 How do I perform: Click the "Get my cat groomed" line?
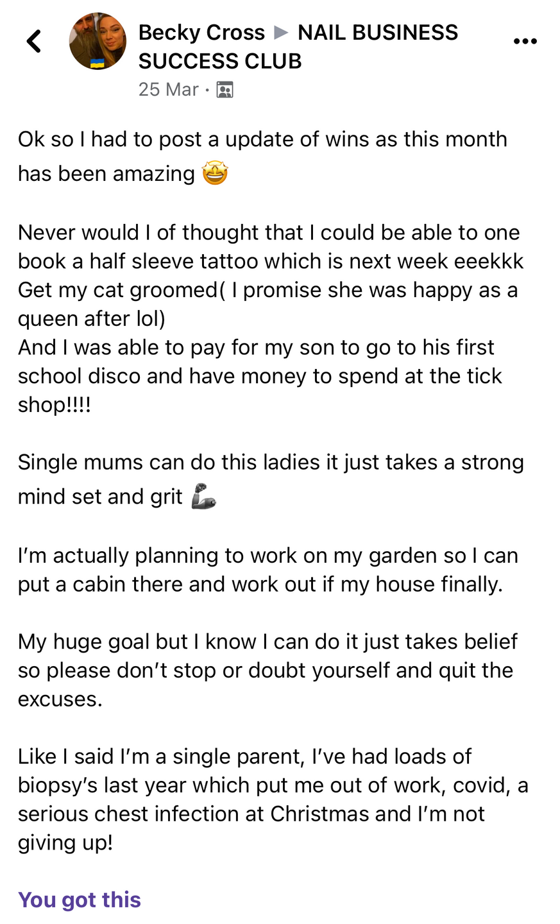tap(267, 304)
